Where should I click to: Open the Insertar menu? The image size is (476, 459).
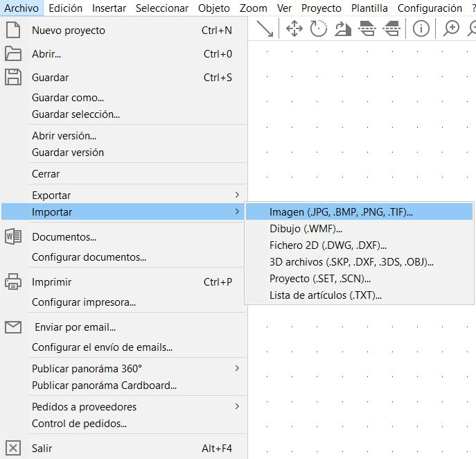point(109,8)
